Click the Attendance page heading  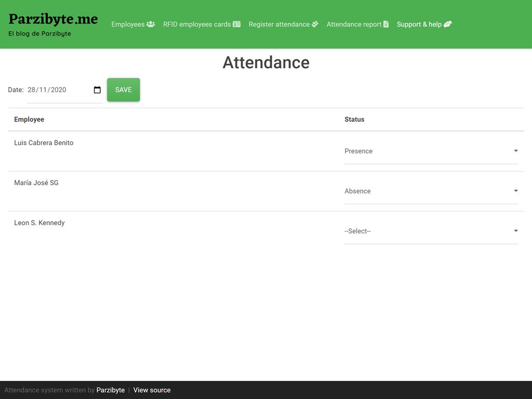point(266,62)
